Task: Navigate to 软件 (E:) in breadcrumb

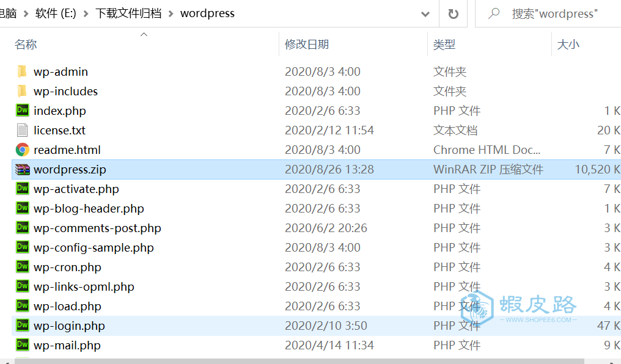Action: [x=56, y=13]
